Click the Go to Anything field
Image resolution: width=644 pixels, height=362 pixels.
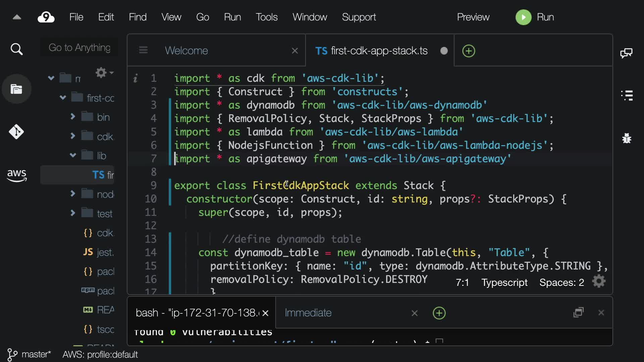coord(79,48)
